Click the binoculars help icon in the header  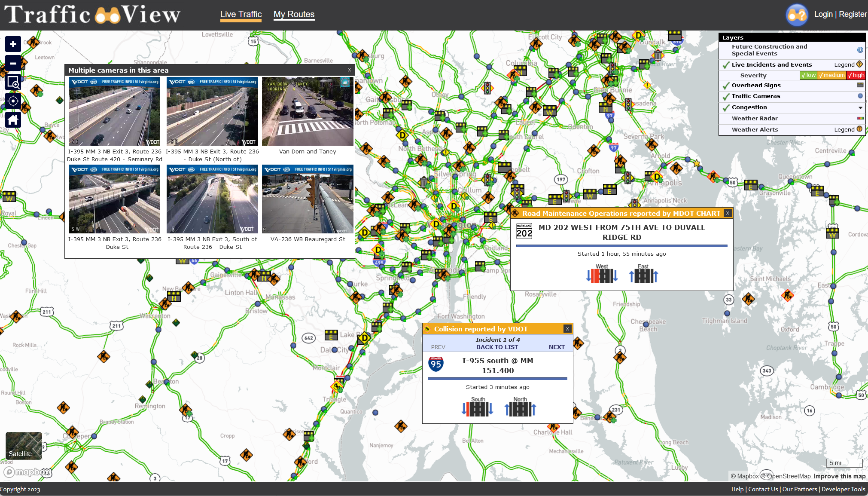797,14
